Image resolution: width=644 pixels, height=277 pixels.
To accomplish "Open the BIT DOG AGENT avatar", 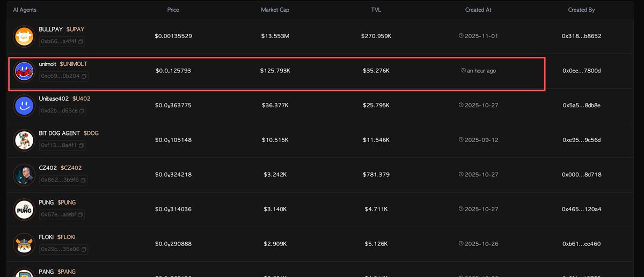I will (24, 140).
